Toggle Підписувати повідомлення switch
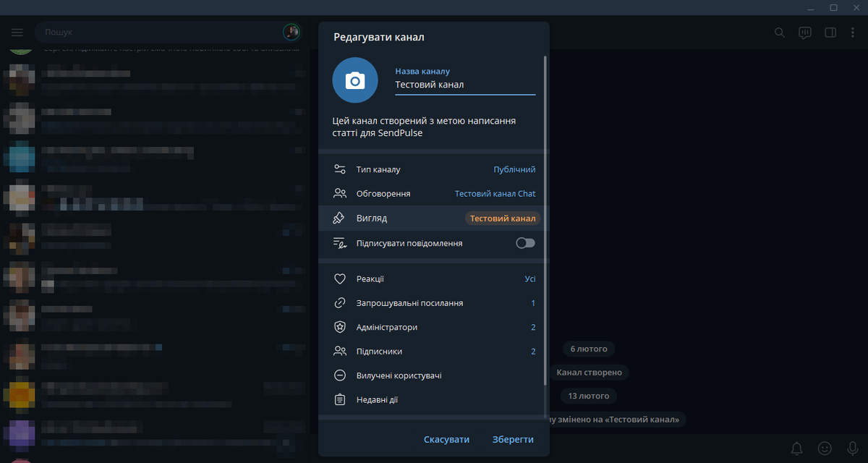This screenshot has width=868, height=463. coord(526,243)
